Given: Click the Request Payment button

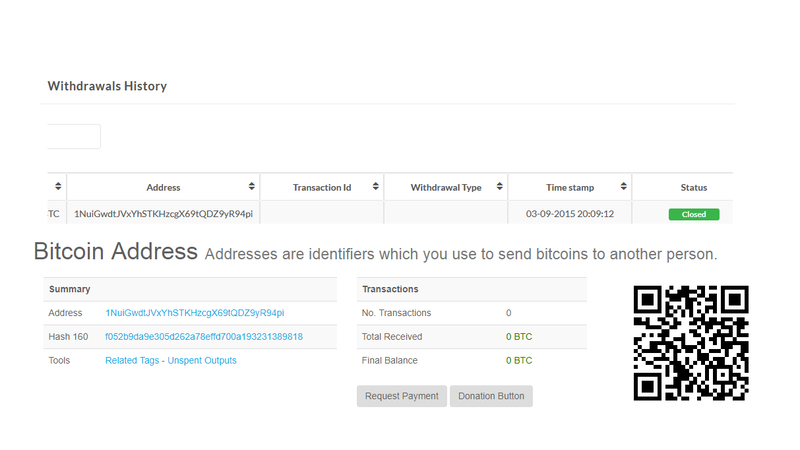Looking at the screenshot, I should 402,396.
